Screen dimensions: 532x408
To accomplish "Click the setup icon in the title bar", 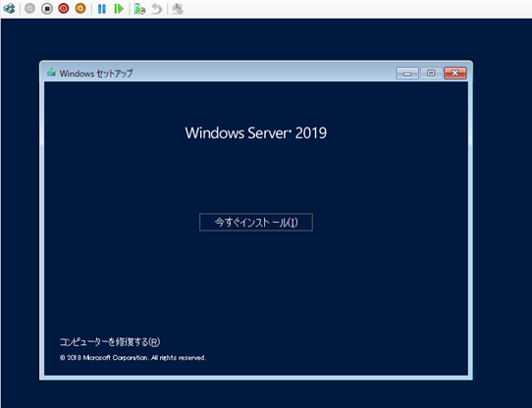I will (x=51, y=73).
